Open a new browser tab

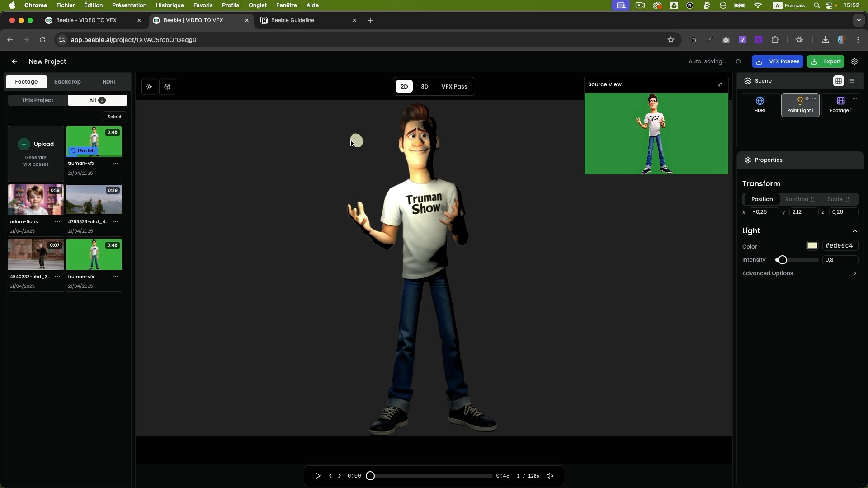(371, 20)
